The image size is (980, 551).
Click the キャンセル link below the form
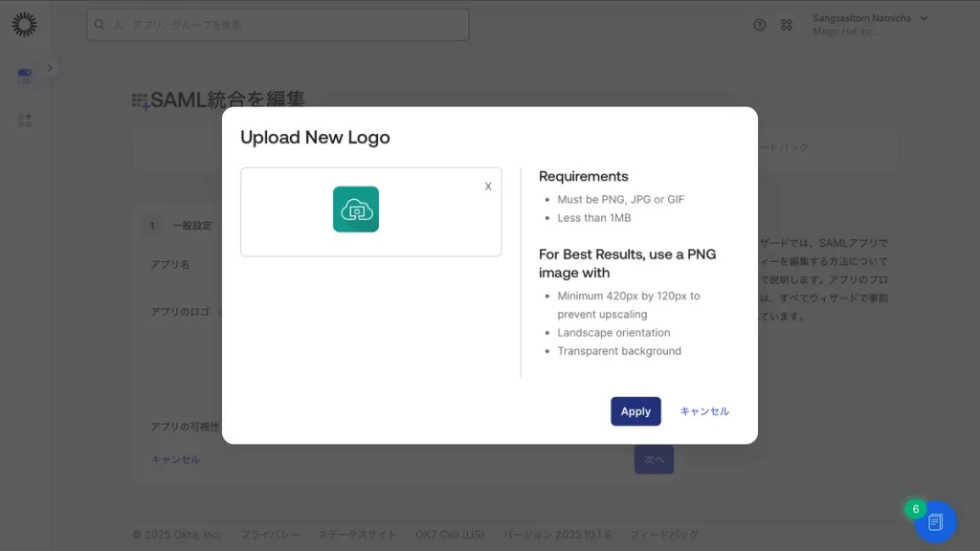click(x=175, y=459)
